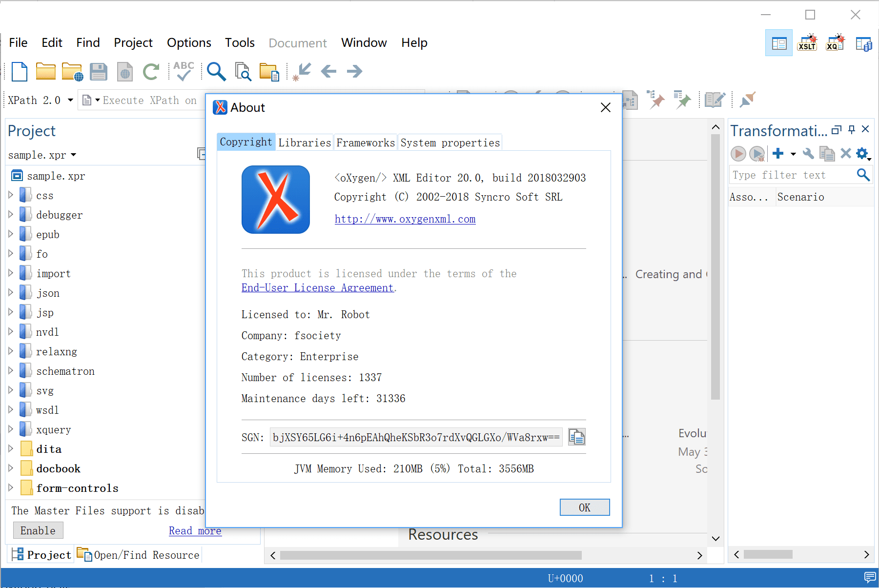Screen dimensions: 879x588
Task: Click the Reload circular arrow icon
Action: 151,72
